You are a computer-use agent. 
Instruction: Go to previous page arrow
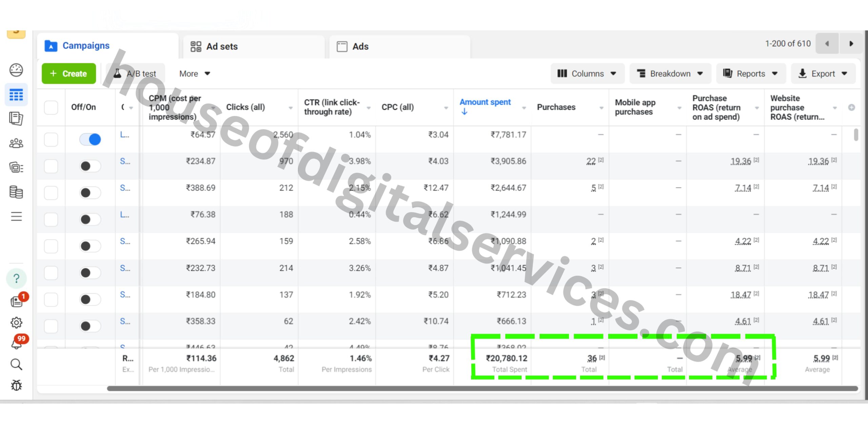tap(827, 44)
